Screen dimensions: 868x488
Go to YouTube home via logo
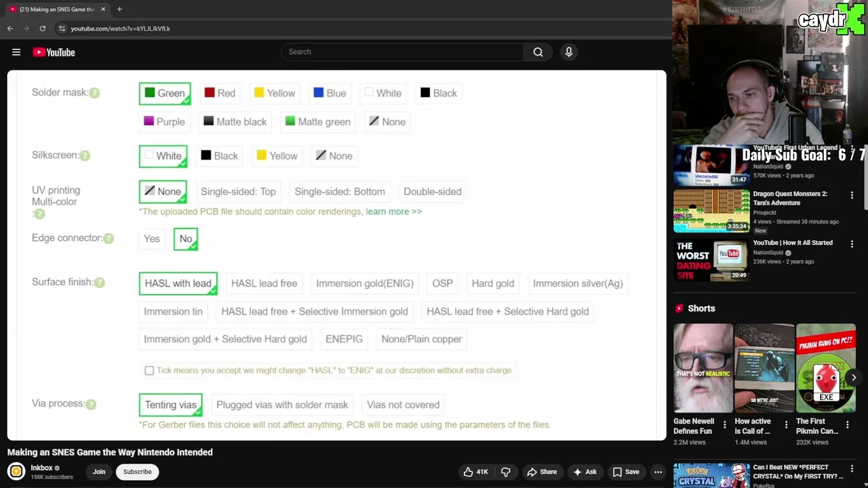(54, 52)
